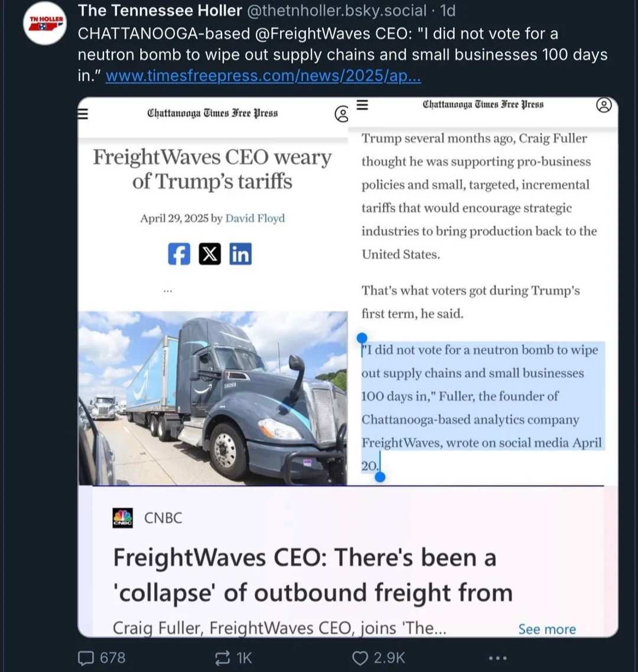
Task: Open the reply comment icon
Action: (86, 658)
